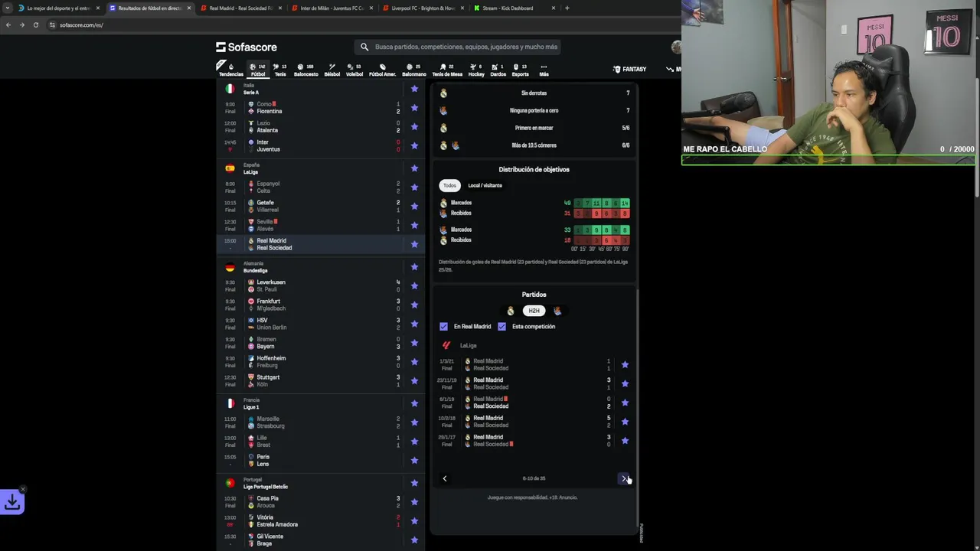Show Real Sociedad matches crest tab

coord(557,311)
